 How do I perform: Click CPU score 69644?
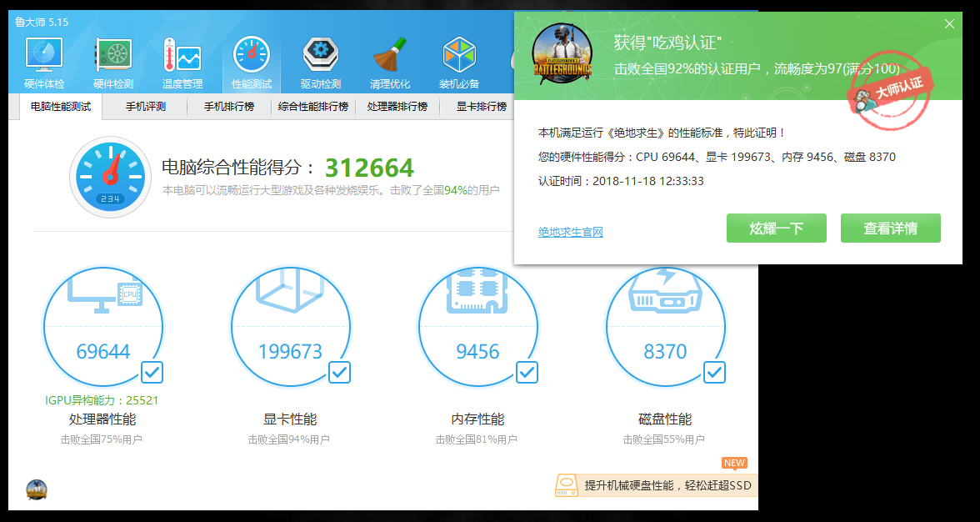[103, 351]
